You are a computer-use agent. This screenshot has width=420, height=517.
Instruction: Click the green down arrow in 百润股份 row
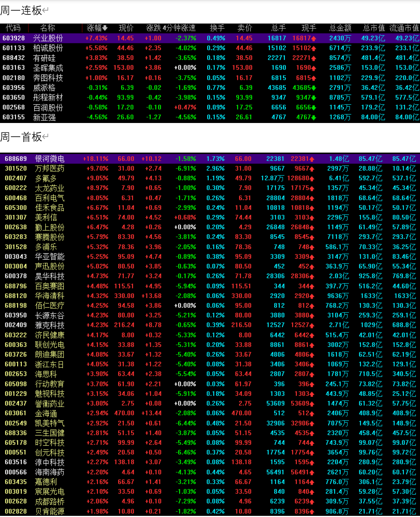pyautogui.click(x=314, y=108)
